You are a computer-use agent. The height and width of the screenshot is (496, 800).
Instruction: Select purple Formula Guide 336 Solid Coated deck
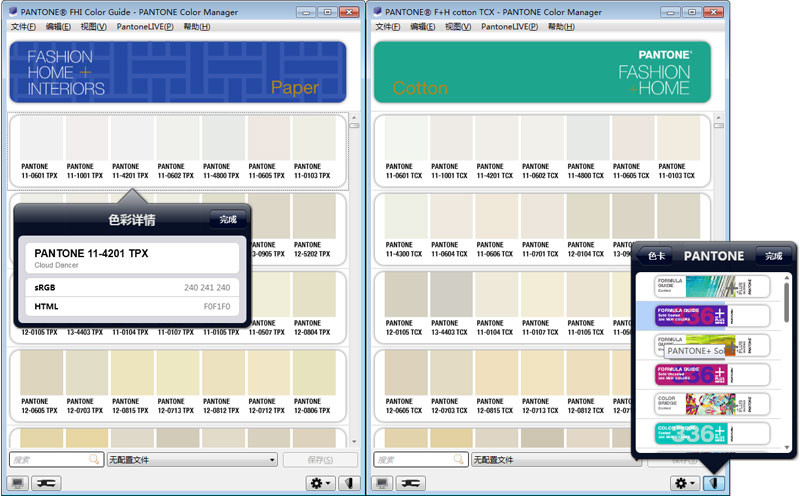(x=712, y=316)
